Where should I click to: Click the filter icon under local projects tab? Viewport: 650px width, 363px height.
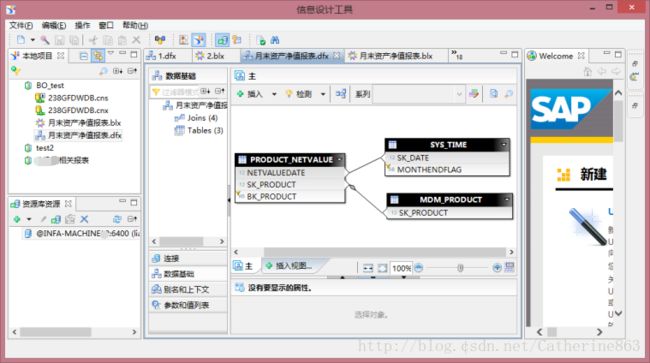click(x=16, y=70)
